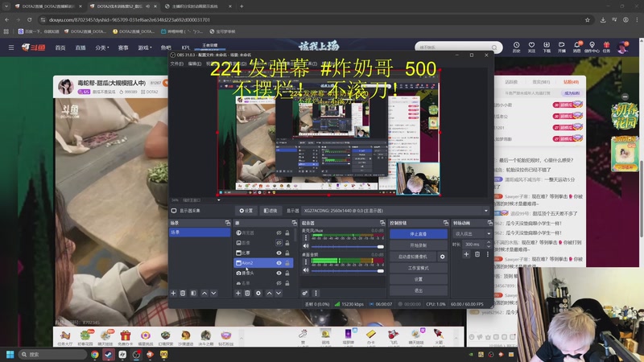Go to Douyu 赛事 nav item
This screenshot has height=362, width=644.
123,47
